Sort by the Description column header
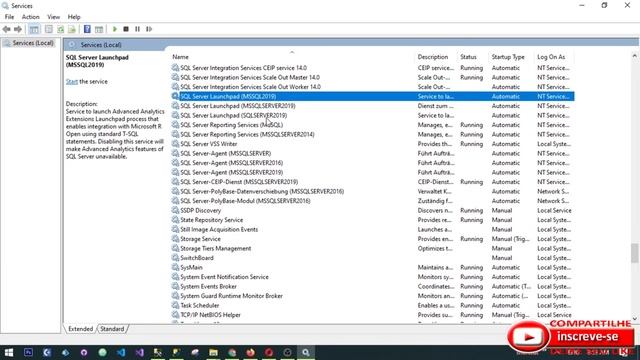 pyautogui.click(x=433, y=57)
